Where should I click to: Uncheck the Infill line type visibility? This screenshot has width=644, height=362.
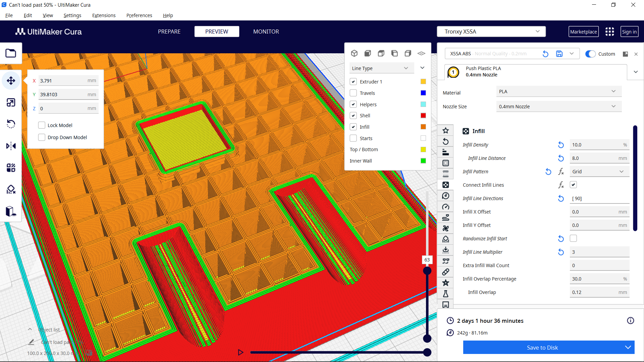pyautogui.click(x=353, y=127)
